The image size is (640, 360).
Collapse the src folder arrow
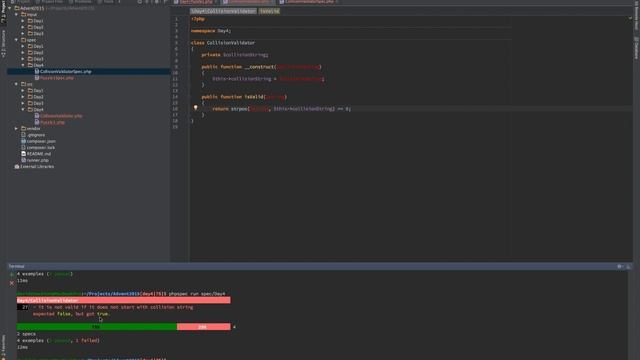[16, 84]
